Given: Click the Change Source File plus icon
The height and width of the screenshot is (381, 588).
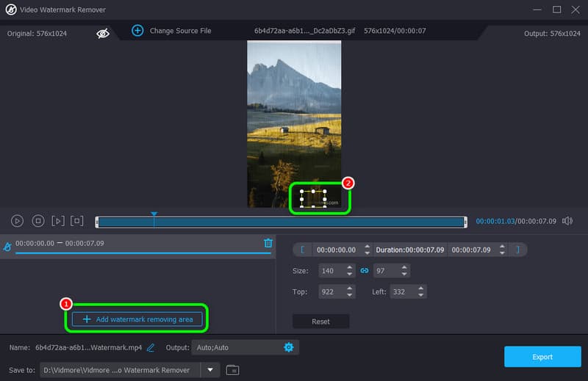Looking at the screenshot, I should click(137, 30).
